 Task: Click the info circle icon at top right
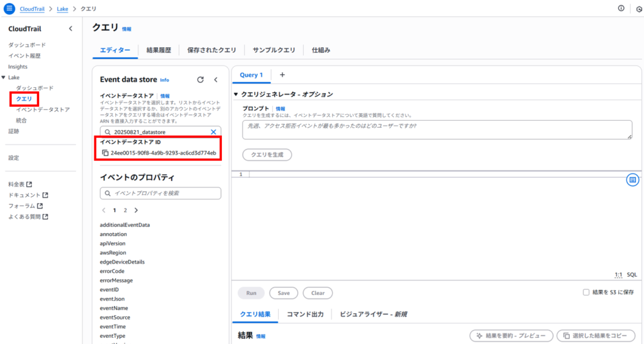(621, 8)
